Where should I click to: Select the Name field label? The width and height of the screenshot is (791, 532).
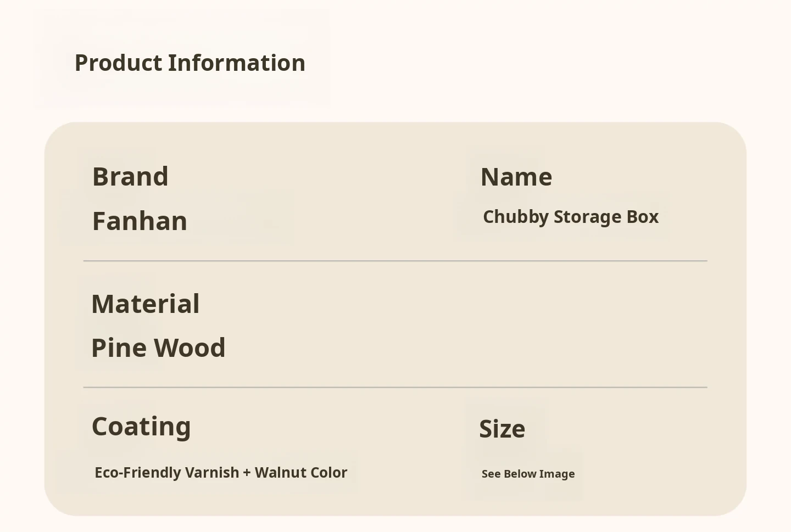pyautogui.click(x=516, y=177)
